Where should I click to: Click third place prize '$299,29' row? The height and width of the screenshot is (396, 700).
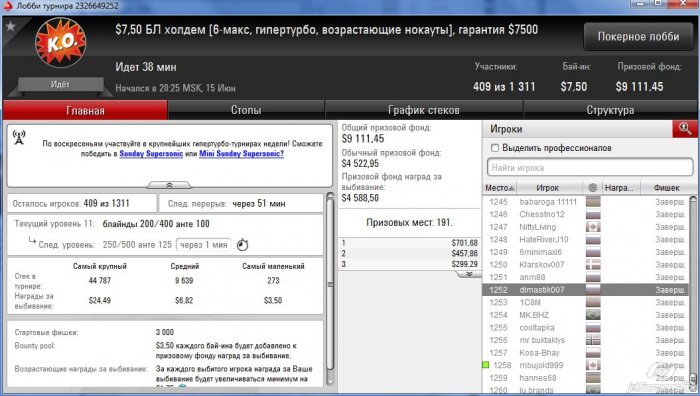click(409, 264)
